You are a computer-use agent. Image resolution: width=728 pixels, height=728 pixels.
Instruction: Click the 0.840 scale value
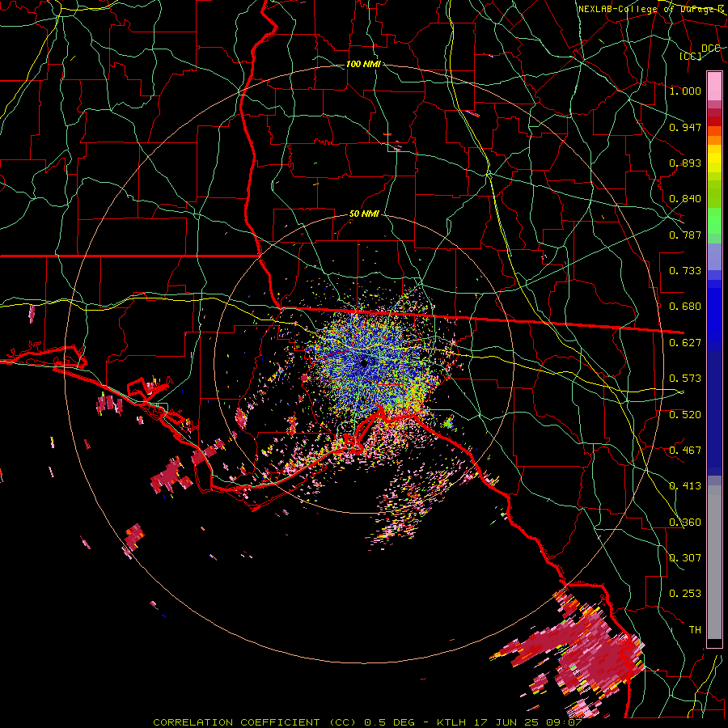pyautogui.click(x=685, y=199)
